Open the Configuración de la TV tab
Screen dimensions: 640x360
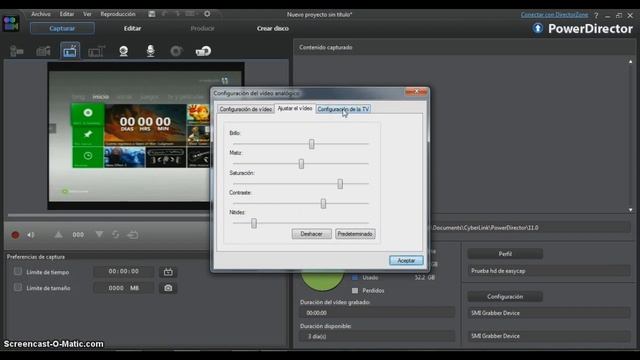tap(343, 109)
